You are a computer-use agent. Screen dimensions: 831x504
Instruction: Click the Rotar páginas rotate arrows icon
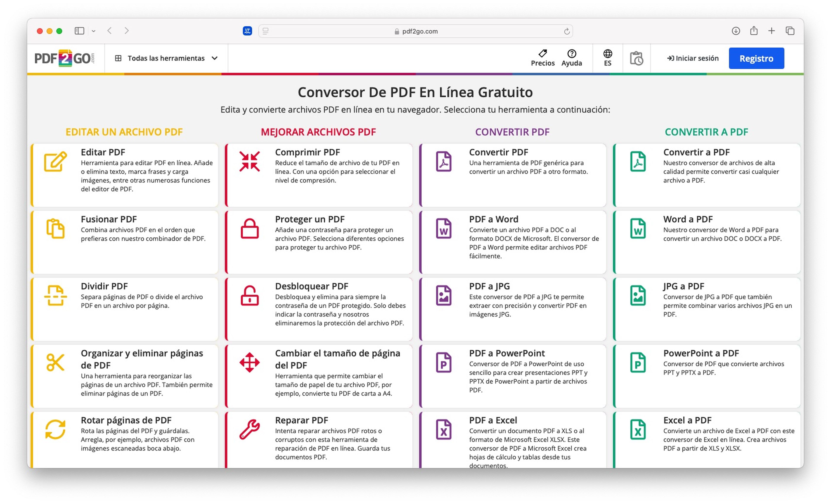point(55,430)
